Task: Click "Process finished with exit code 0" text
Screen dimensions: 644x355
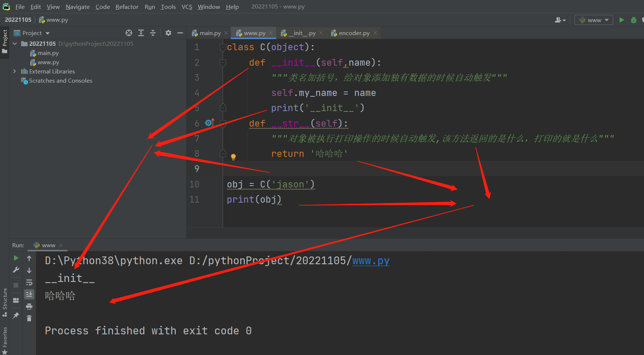Action: 148,331
